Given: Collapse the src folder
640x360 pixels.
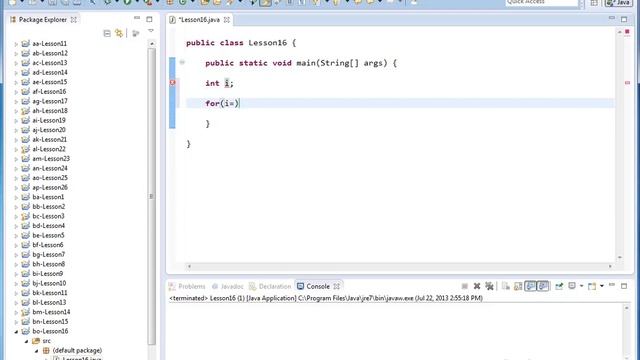Looking at the screenshot, I should click(27, 341).
